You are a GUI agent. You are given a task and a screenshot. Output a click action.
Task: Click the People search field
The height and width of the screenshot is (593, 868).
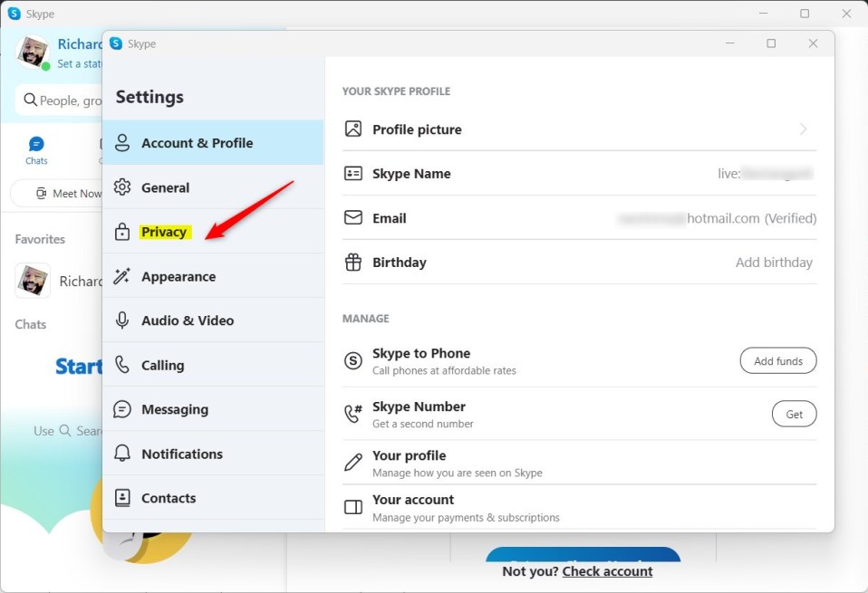(60, 100)
